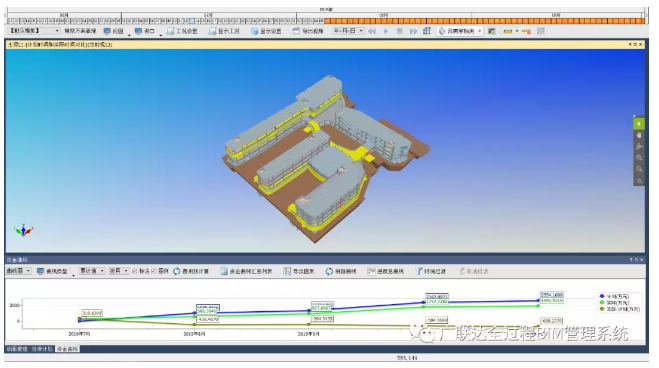The image size is (659, 368).
Task: Open the 年-月-日 date format dropdown
Action: tap(348, 31)
